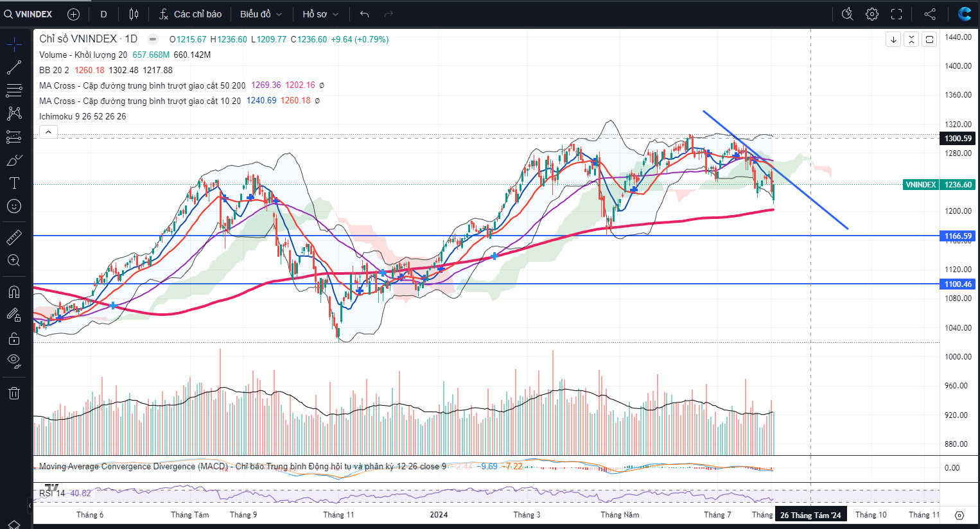Click the 1100.46 horizontal line price label
980x529 pixels.
tap(958, 284)
